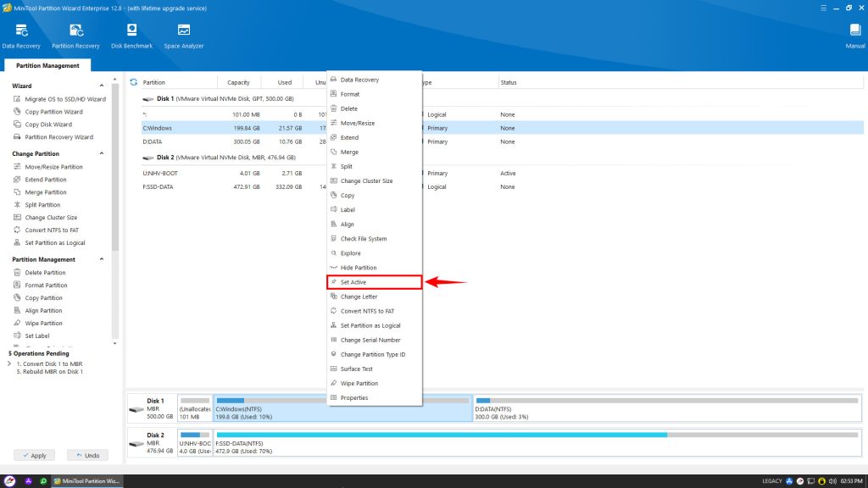
Task: Select the D:DATA partition row
Action: click(503, 141)
